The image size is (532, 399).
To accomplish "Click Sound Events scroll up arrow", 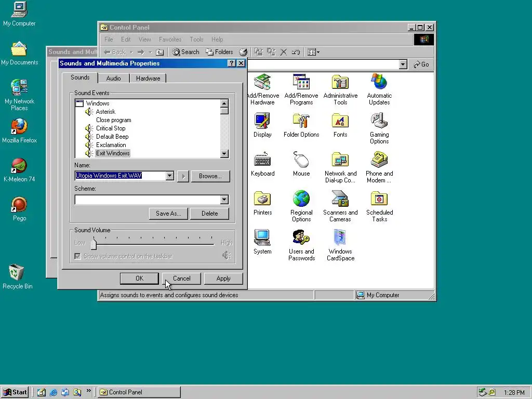I will [x=224, y=103].
